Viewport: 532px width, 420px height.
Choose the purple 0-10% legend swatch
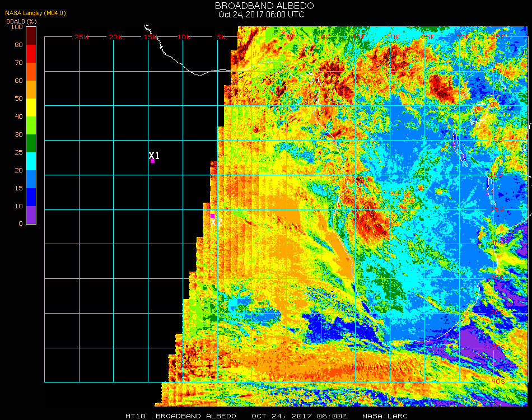[x=31, y=215]
